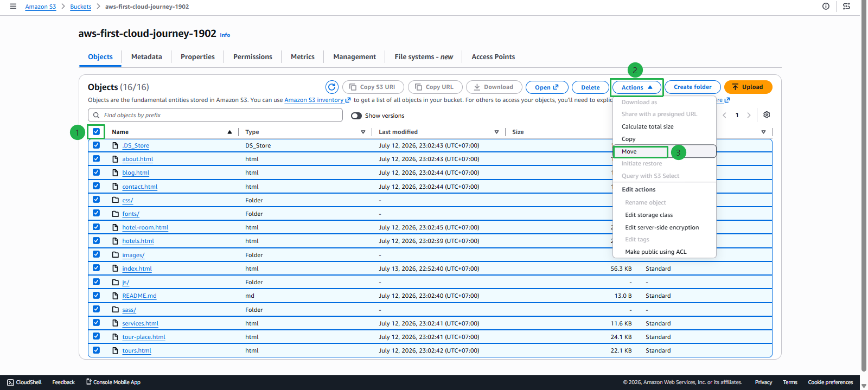Click file icon beside .DS_Store
868x390 pixels.
click(115, 145)
